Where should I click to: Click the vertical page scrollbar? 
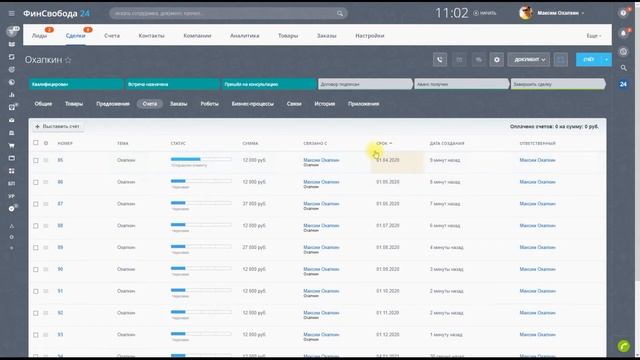[637, 143]
